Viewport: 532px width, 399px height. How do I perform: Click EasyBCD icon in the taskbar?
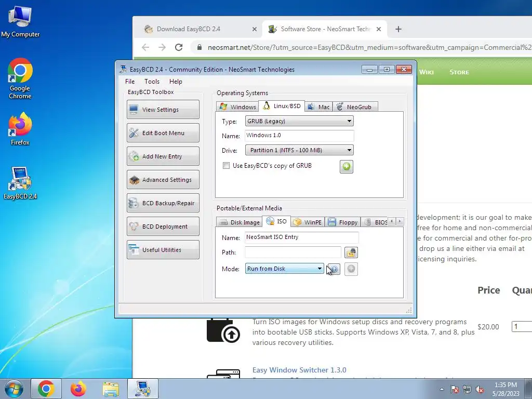[x=143, y=389]
